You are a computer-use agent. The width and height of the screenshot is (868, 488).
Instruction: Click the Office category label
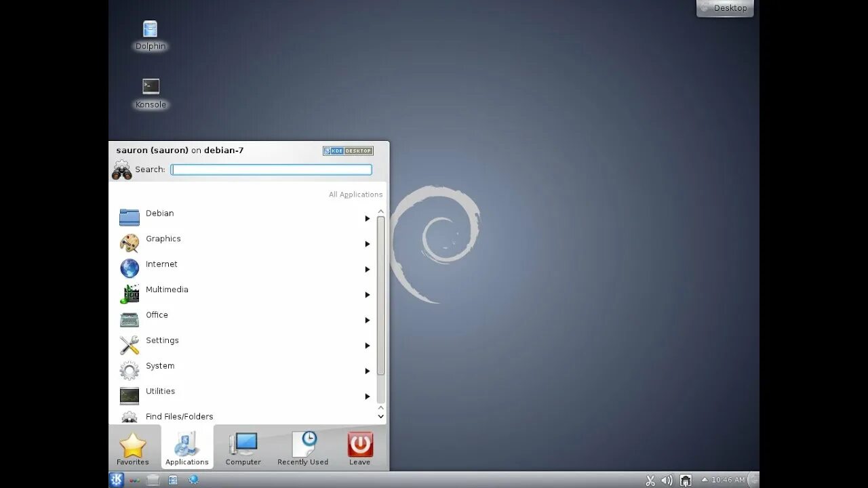(x=157, y=315)
